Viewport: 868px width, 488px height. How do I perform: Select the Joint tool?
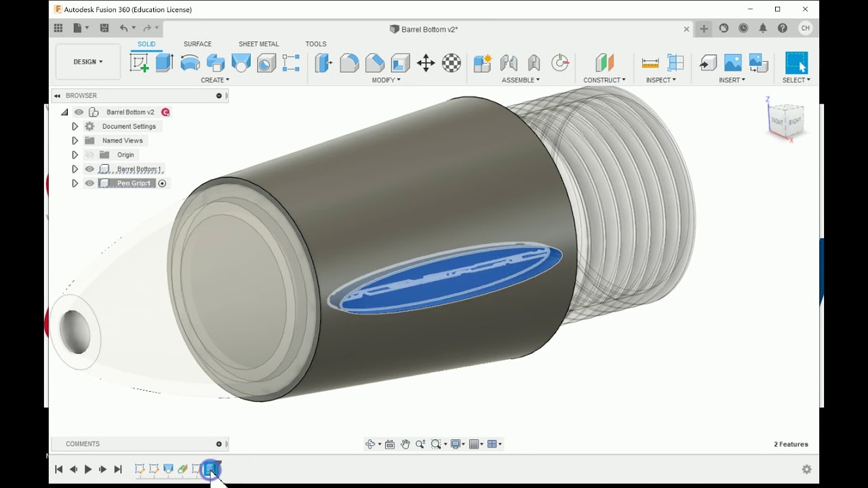pos(509,63)
